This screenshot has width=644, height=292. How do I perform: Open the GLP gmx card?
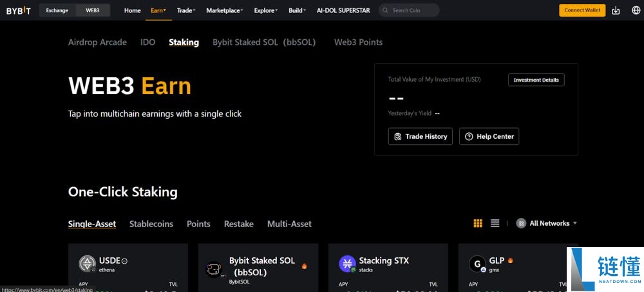(518, 268)
